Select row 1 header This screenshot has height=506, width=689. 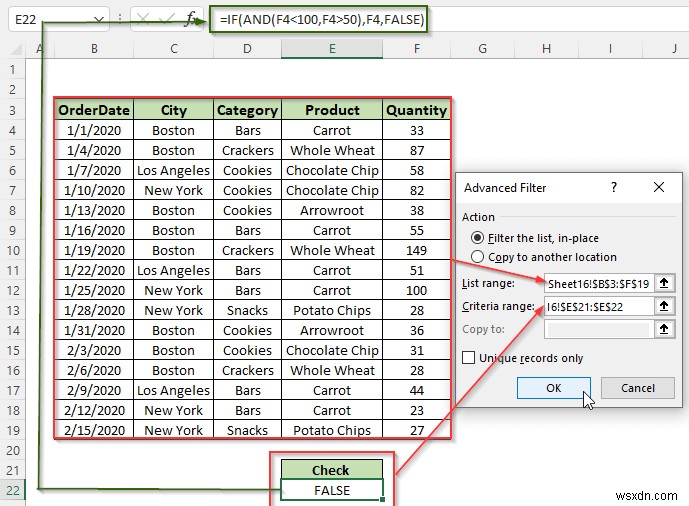13,69
